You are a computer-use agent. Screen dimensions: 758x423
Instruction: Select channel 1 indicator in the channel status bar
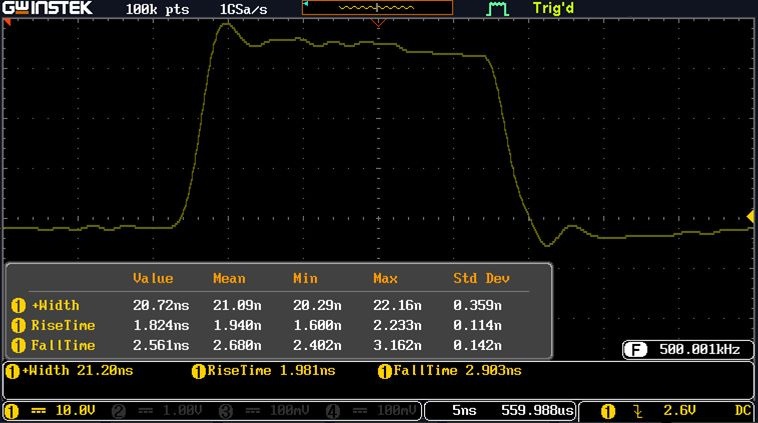click(12, 411)
